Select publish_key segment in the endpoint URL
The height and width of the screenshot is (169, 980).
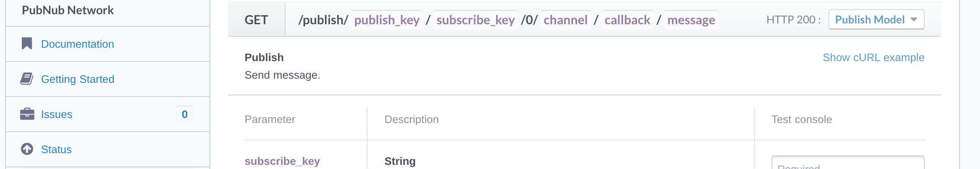tap(387, 20)
